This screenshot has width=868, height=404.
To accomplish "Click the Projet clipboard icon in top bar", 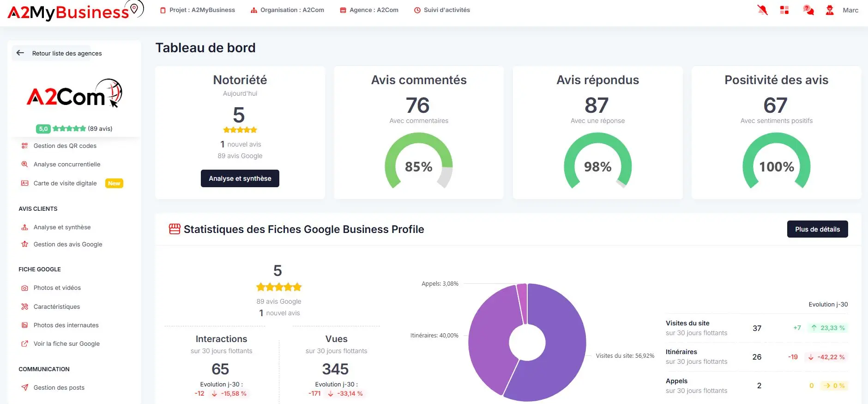I will pos(163,10).
